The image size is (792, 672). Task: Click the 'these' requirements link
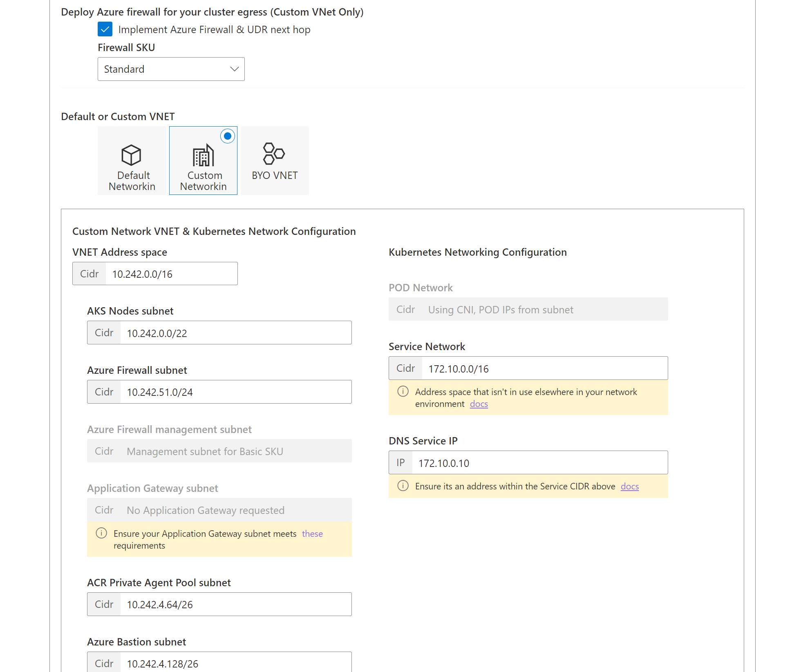(312, 534)
